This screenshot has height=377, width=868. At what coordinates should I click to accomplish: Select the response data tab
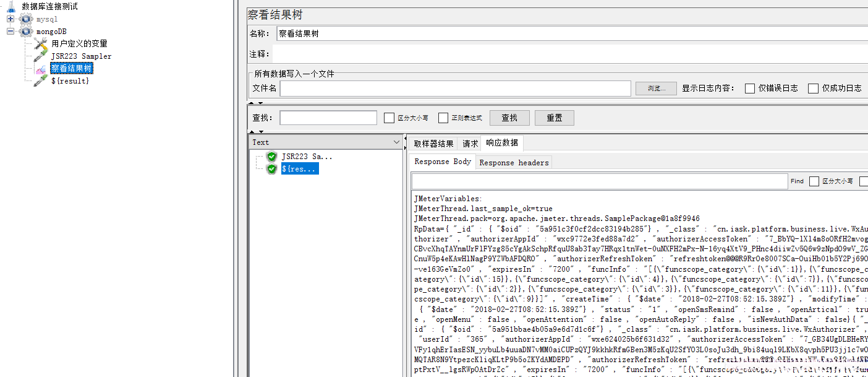[x=502, y=143]
